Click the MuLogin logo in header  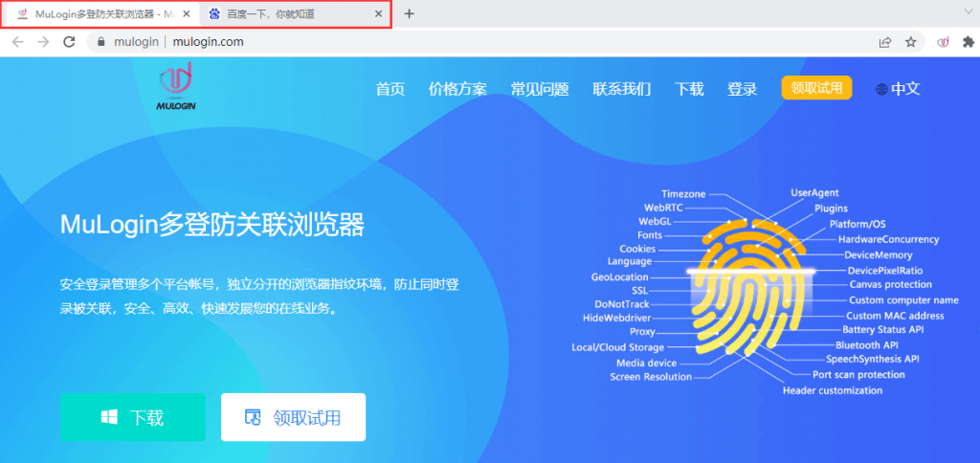click(x=176, y=87)
